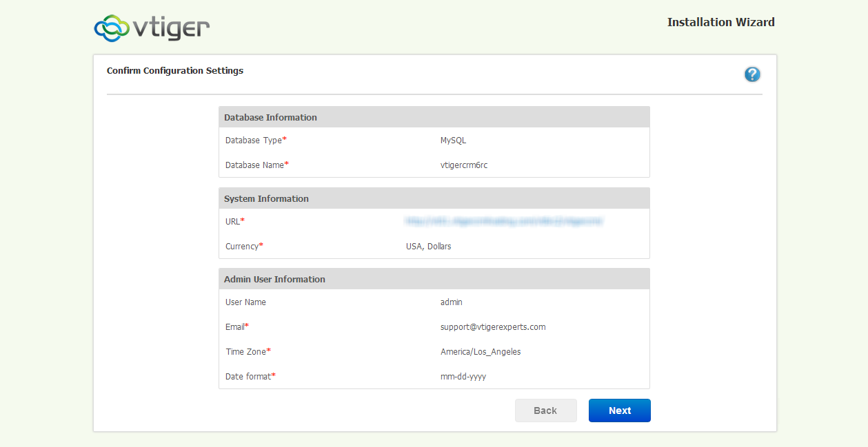This screenshot has height=447, width=868.
Task: Click the support@vtigerexperts.com email value
Action: pyautogui.click(x=493, y=327)
